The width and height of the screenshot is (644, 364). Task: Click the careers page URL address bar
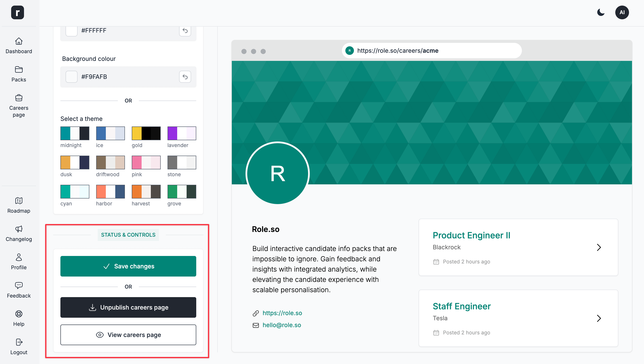coord(431,51)
